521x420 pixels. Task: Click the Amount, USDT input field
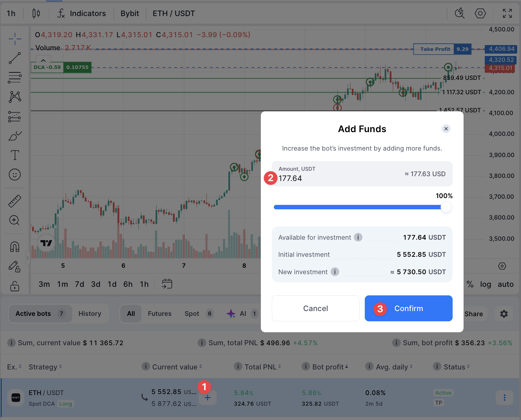tap(338, 178)
